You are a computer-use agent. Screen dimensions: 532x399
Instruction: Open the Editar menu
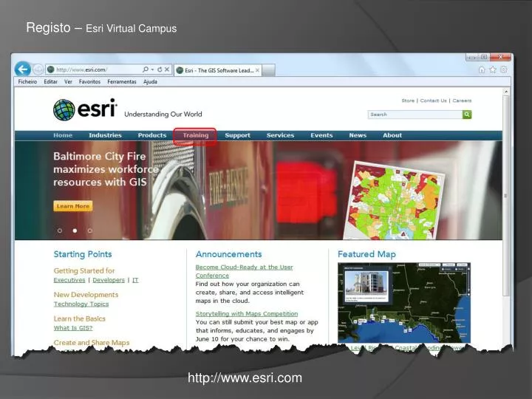click(x=50, y=82)
